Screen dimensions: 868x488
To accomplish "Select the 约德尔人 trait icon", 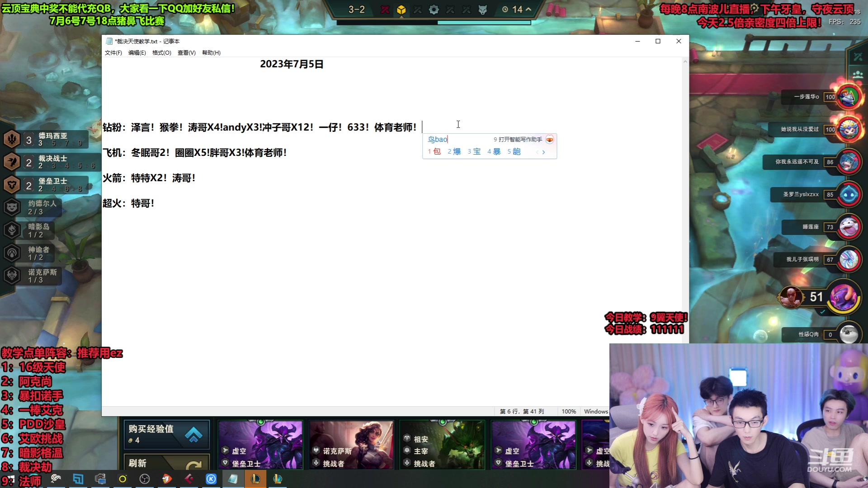I will pyautogui.click(x=12, y=207).
